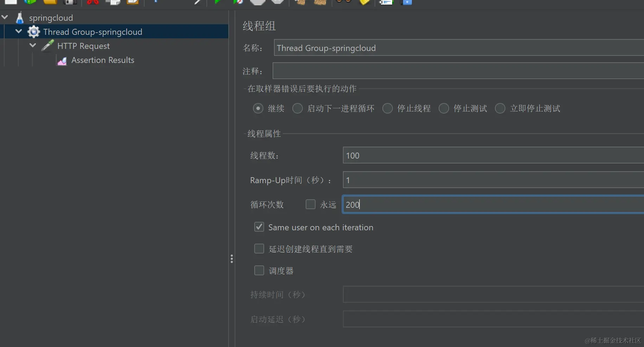
Task: Enable the 调度器 scheduler checkbox
Action: pyautogui.click(x=259, y=270)
